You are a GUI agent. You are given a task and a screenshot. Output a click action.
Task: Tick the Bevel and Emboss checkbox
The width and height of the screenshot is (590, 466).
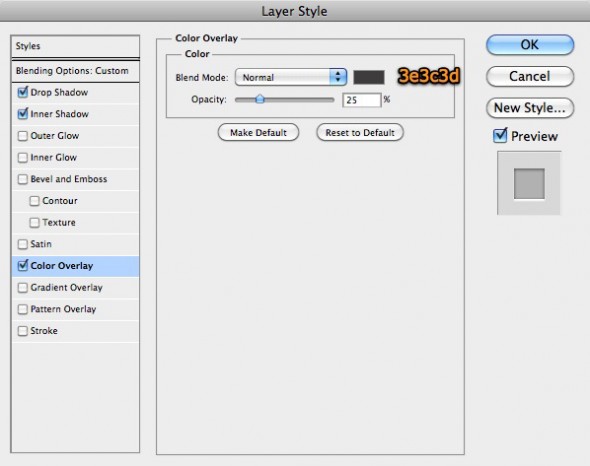click(x=23, y=179)
